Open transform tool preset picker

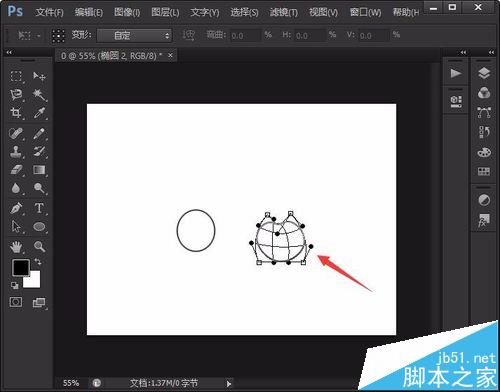29,35
